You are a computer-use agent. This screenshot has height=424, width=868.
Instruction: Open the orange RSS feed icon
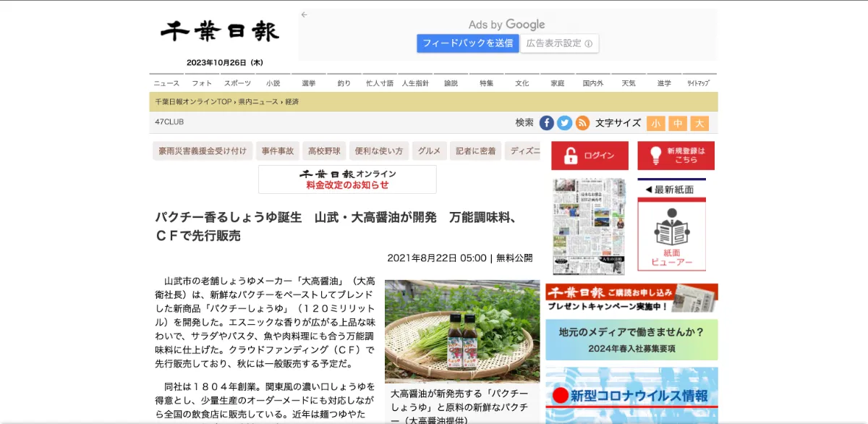[x=582, y=123]
